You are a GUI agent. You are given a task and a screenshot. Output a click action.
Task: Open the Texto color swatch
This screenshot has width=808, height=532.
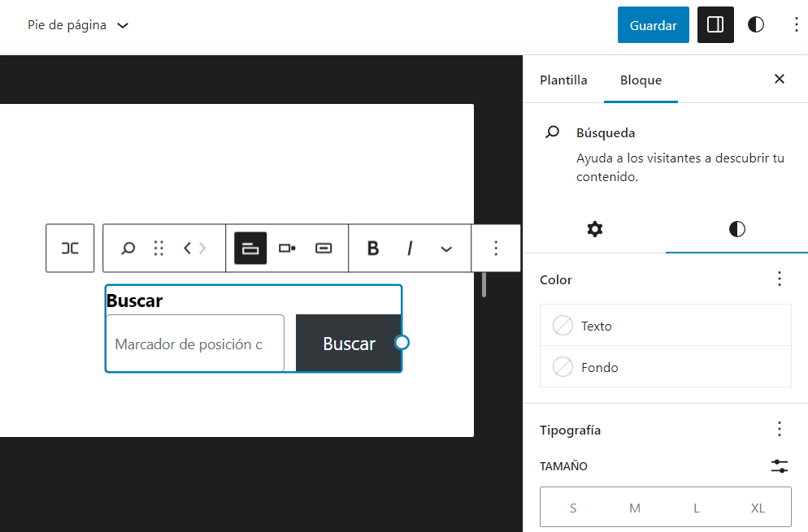665,326
